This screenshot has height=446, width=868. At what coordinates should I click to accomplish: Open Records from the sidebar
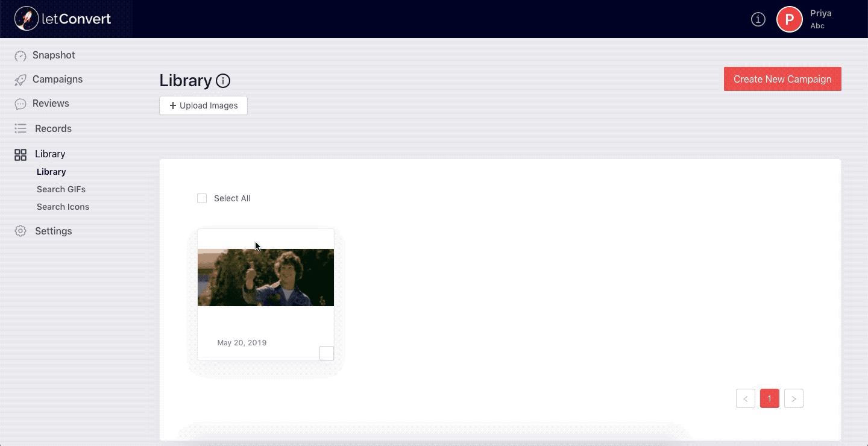pyautogui.click(x=53, y=128)
